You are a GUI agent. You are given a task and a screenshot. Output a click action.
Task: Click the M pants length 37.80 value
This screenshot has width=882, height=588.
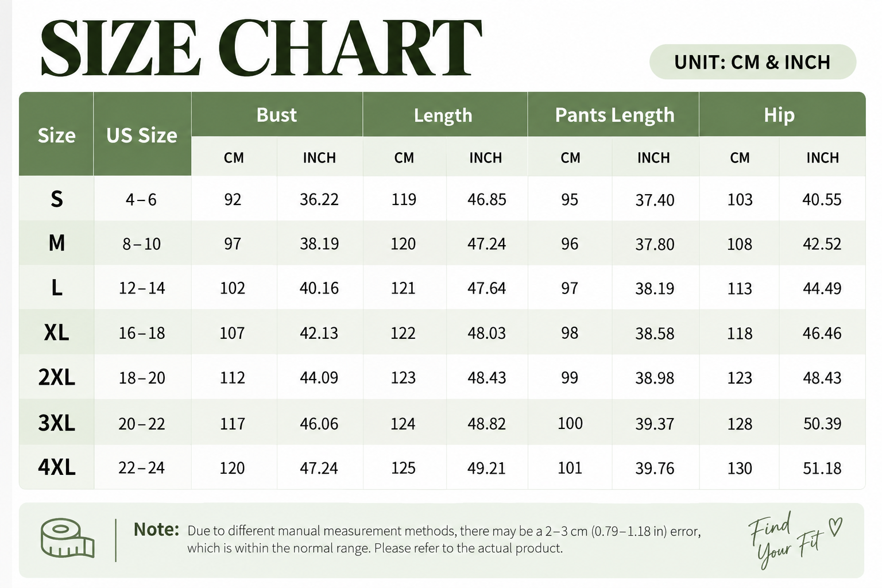[x=655, y=244]
